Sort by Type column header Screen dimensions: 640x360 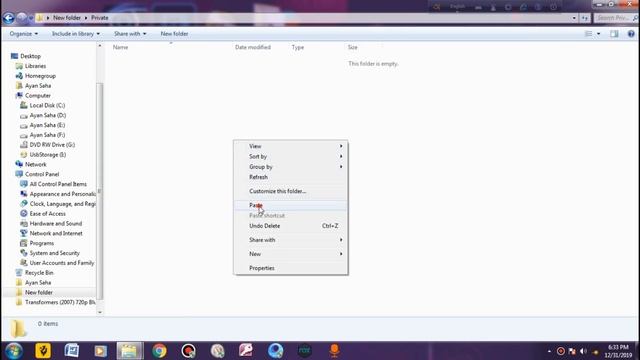pyautogui.click(x=298, y=47)
